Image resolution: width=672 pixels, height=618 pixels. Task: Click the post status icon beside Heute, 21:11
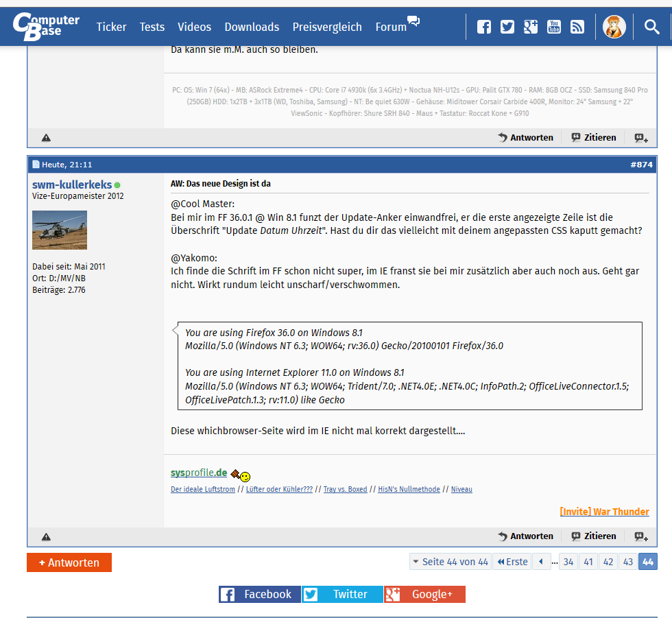(x=36, y=165)
